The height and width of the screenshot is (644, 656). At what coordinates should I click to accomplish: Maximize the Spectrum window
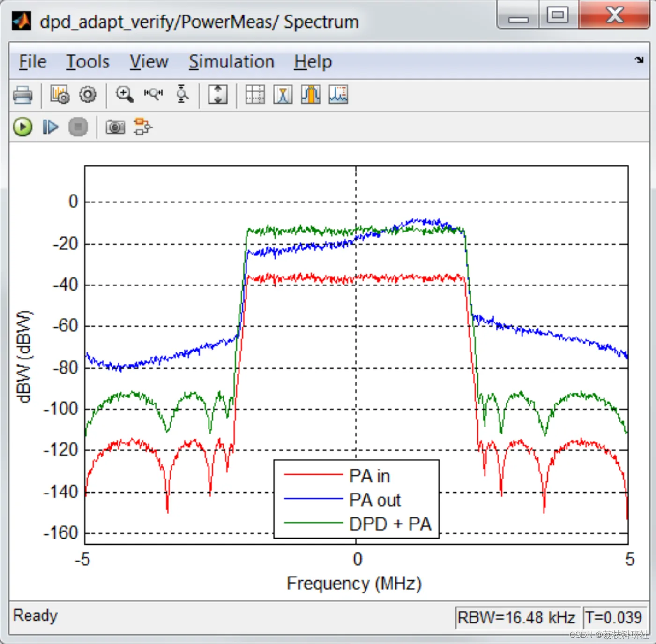(558, 15)
